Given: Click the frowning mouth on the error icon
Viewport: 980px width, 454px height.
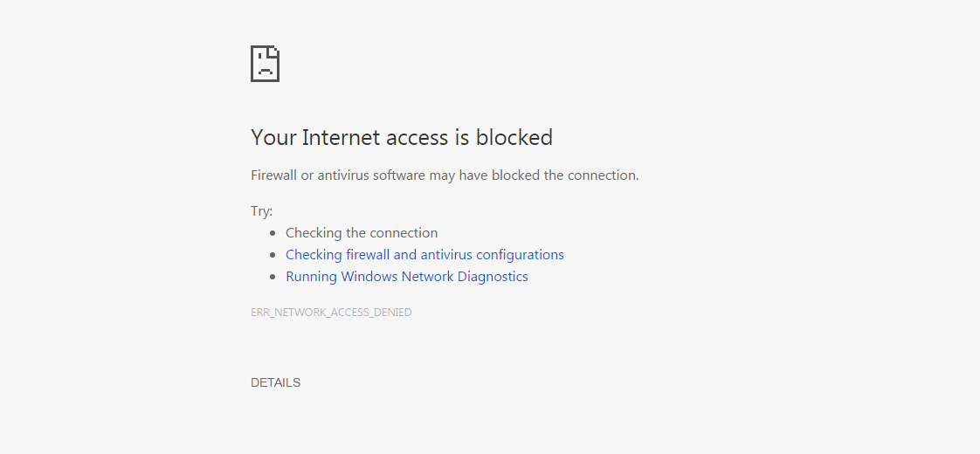Looking at the screenshot, I should pos(265,71).
